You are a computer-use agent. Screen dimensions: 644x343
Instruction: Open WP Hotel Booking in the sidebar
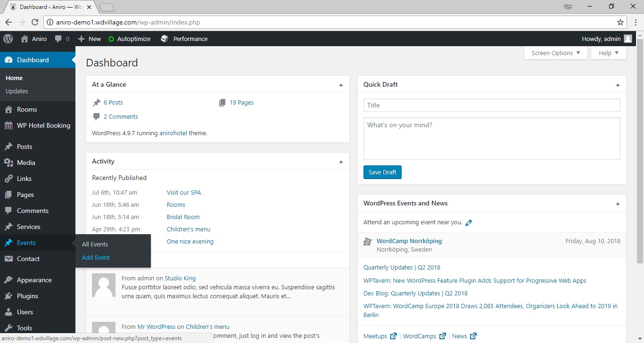click(43, 125)
